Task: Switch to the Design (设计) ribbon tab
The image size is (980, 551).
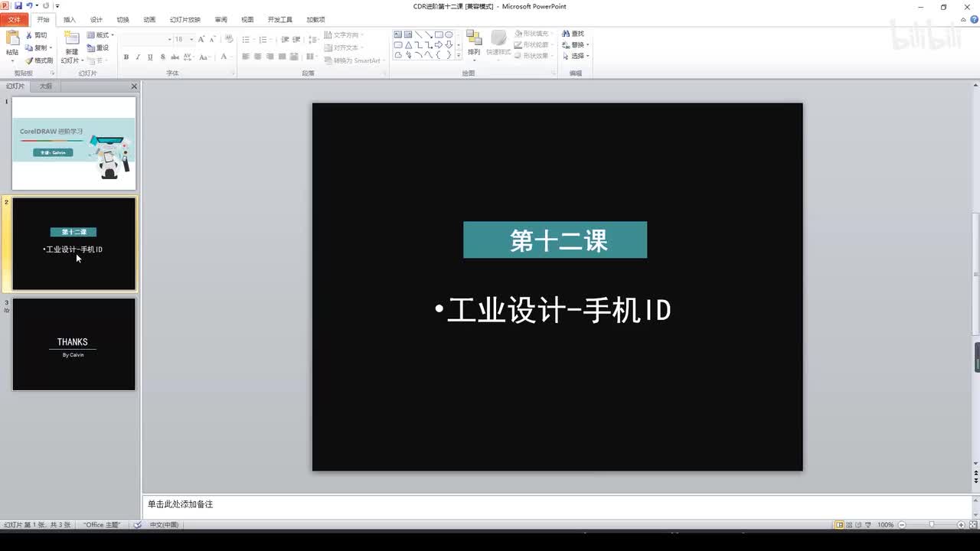Action: click(96, 20)
